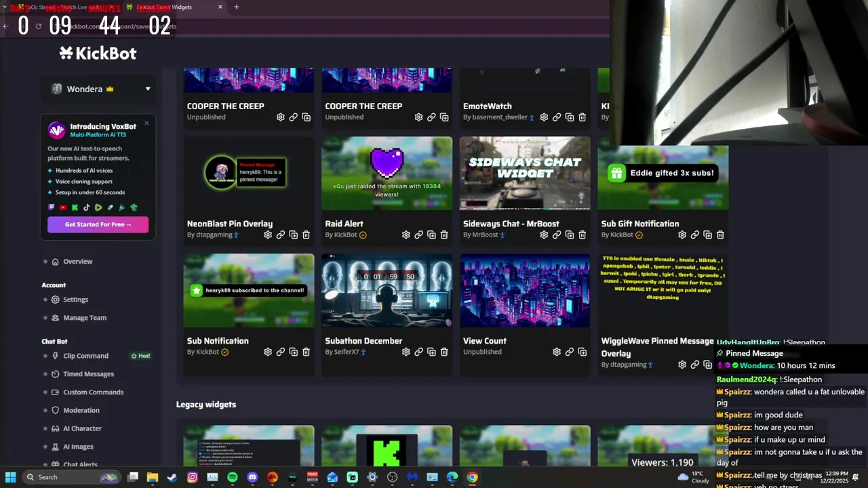Copy link icon for NeonBlast Pin Overlay

click(x=281, y=235)
